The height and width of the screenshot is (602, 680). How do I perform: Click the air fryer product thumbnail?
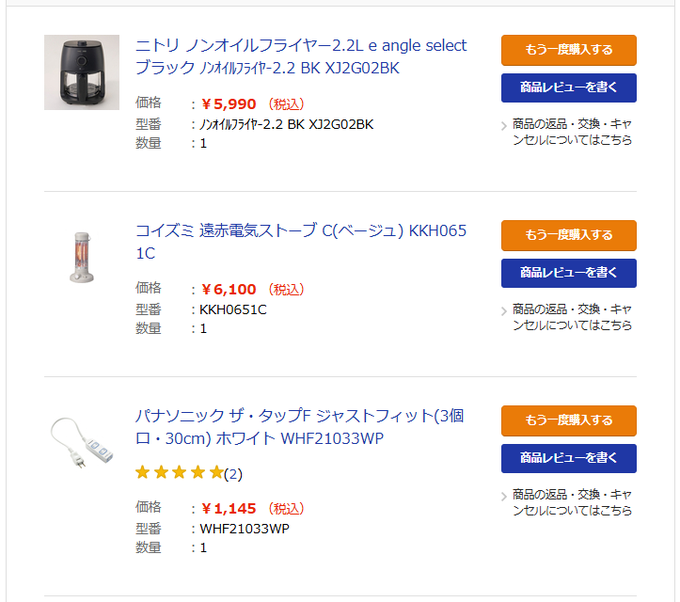pos(81,72)
